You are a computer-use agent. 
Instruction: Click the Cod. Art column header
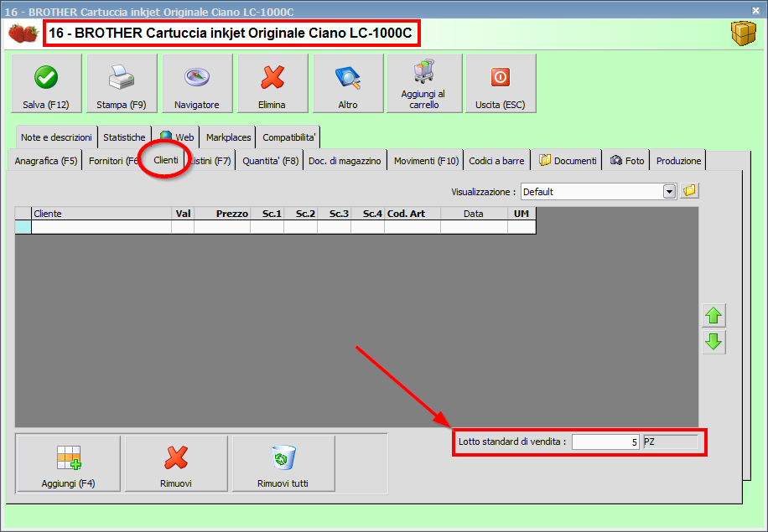click(x=413, y=214)
